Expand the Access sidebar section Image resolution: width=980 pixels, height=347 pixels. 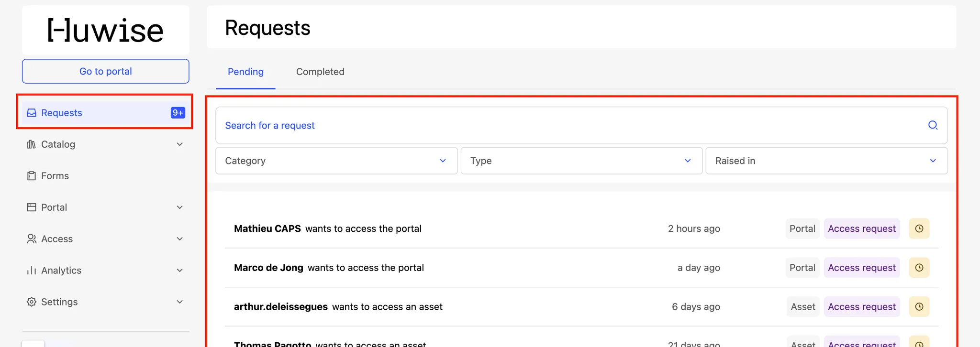[179, 239]
